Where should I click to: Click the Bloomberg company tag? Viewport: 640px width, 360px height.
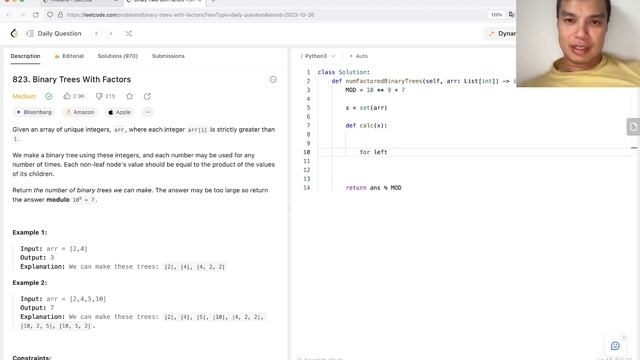(34, 112)
